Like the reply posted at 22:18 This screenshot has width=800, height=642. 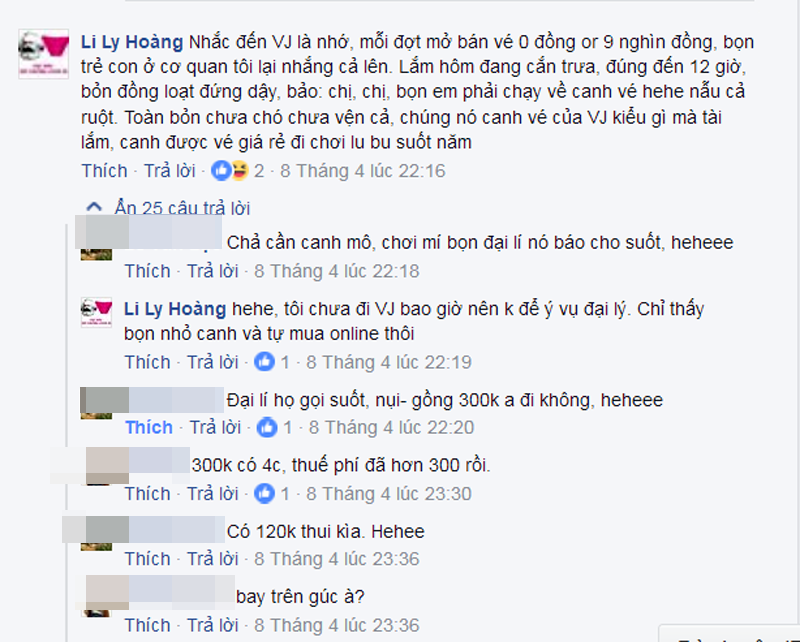[x=147, y=271]
